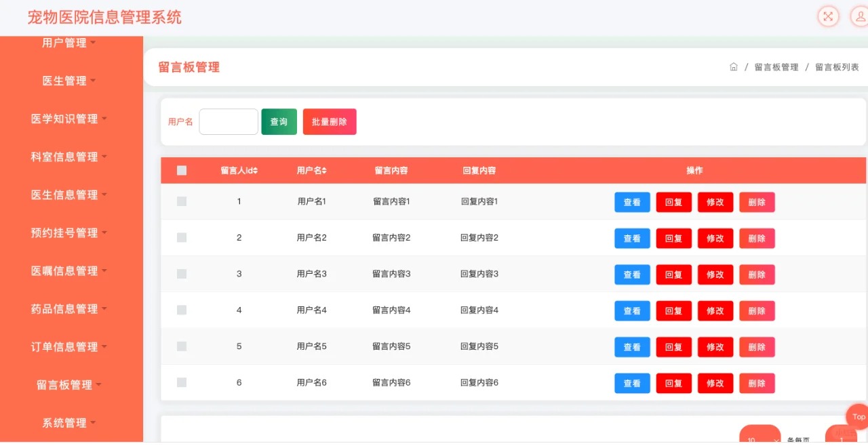The height and width of the screenshot is (446, 868).
Task: Click 修改 button for row 用户名1
Action: [715, 202]
